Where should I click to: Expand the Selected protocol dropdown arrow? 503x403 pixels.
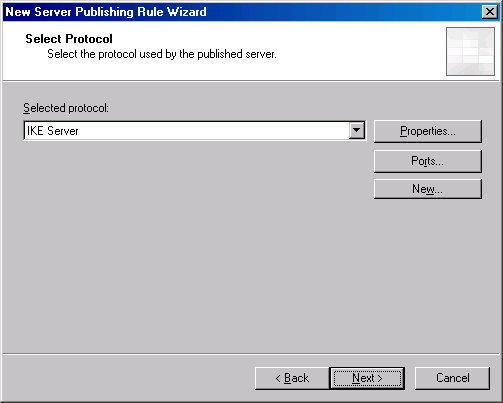357,130
